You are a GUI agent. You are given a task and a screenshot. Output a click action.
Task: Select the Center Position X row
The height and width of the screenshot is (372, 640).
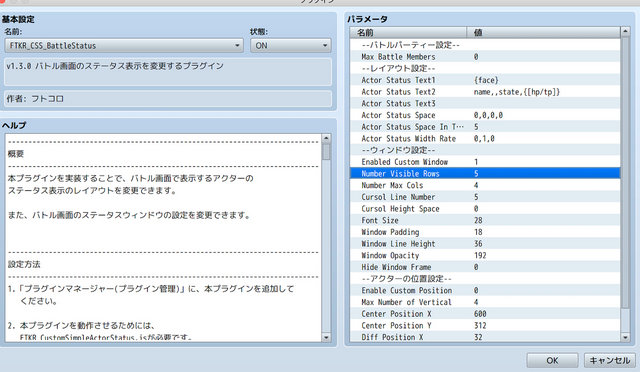click(485, 314)
